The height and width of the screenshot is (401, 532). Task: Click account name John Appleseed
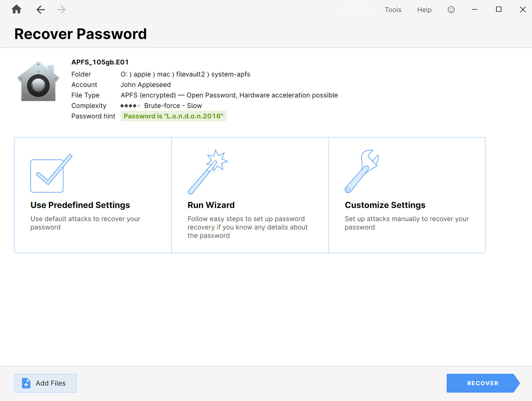(146, 85)
